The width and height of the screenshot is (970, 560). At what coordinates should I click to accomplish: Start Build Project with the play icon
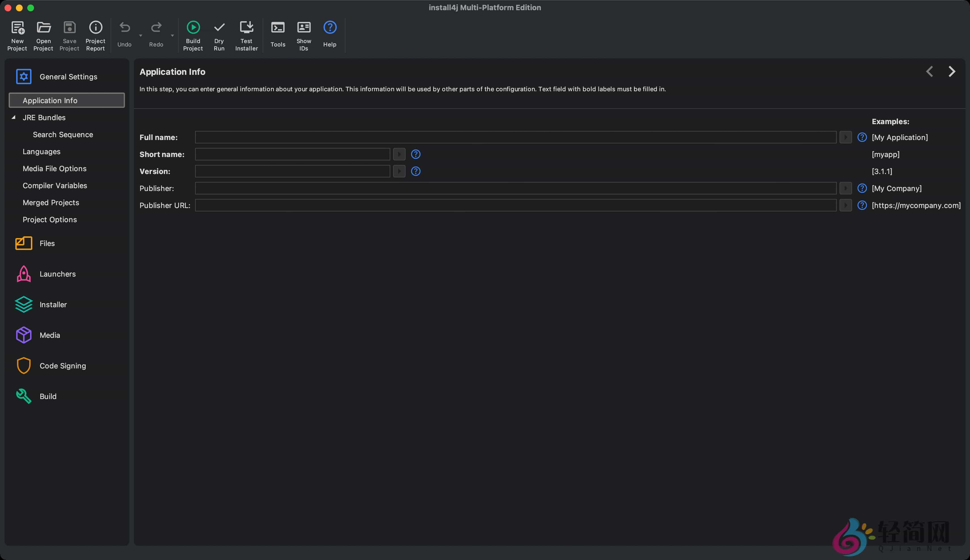click(193, 35)
